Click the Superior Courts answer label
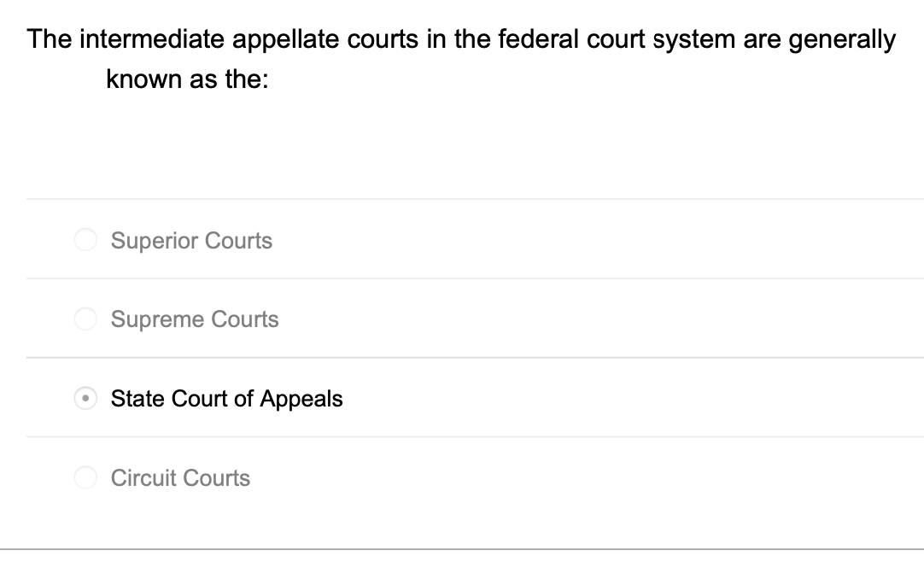The height and width of the screenshot is (579, 924). point(190,240)
